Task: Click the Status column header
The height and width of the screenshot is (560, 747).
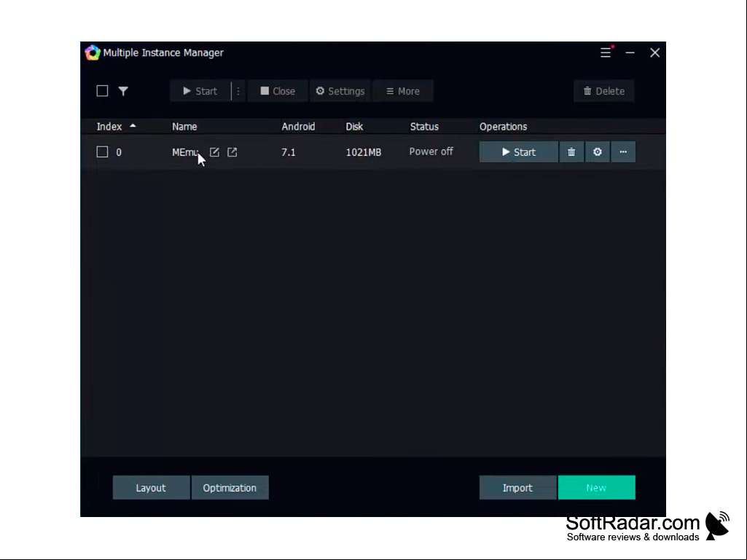Action: pos(424,127)
